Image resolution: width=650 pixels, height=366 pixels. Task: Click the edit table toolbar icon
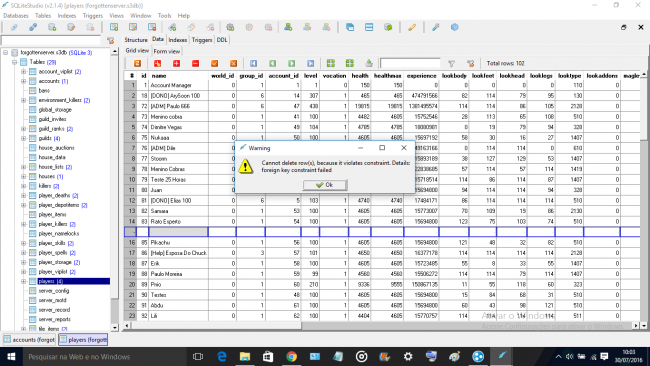[133, 27]
